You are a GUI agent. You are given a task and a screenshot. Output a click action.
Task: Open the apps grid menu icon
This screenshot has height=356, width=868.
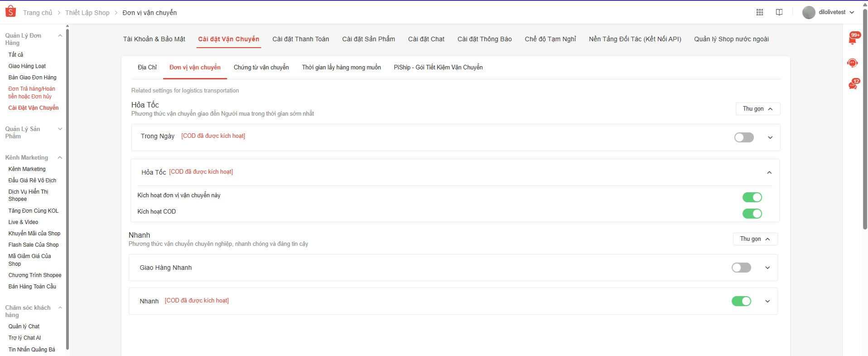[760, 12]
